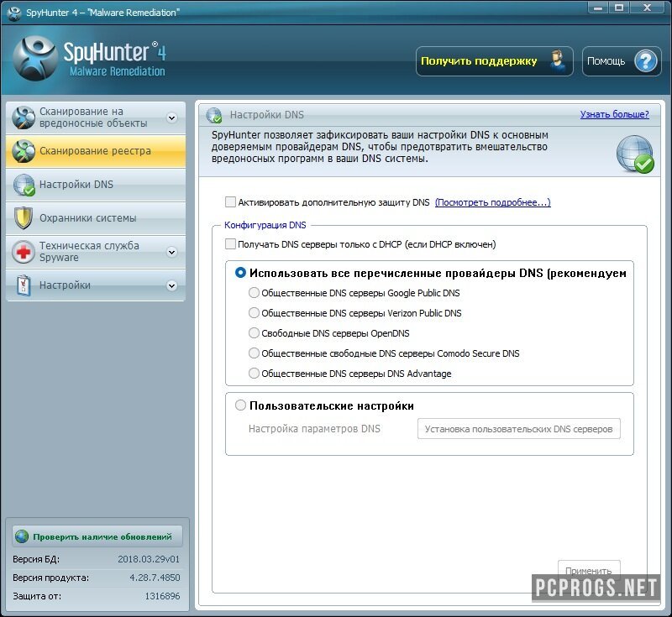Enable the additional DNS protection checkbox
Screen dimensions: 672x617
[x=230, y=202]
